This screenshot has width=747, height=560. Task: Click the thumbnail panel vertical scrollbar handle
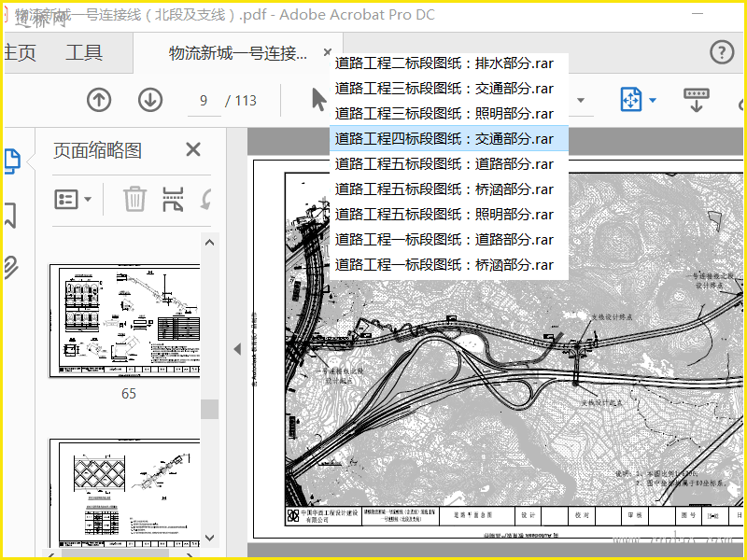pos(210,409)
